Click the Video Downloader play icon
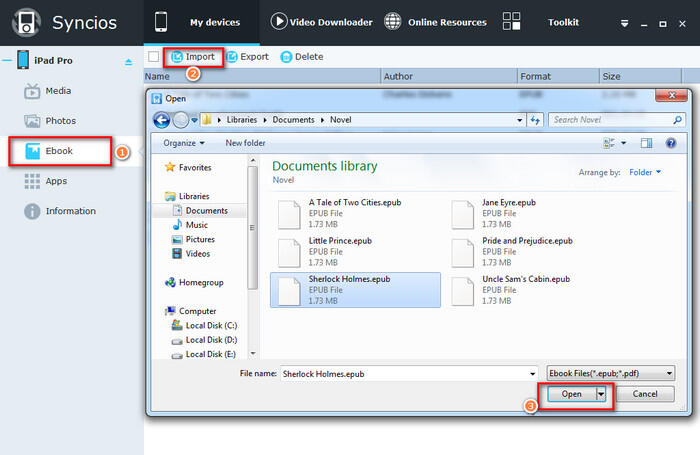Screen dimensions: 700x455 coord(279,21)
